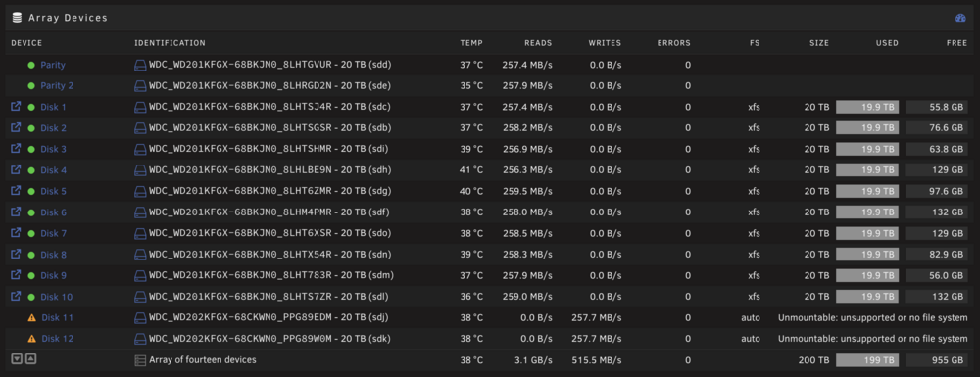Browse Disk 9 via its external-link icon

tap(17, 275)
